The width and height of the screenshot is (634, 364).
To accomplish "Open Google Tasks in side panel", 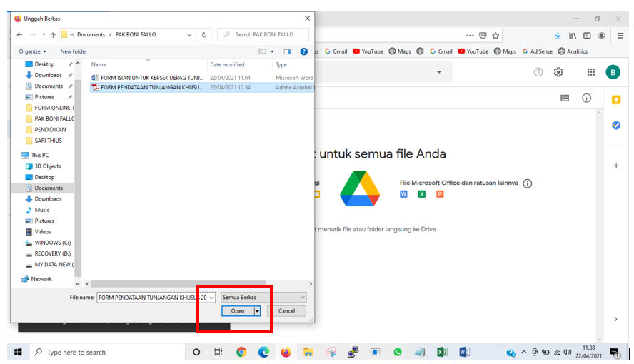I will 616,126.
